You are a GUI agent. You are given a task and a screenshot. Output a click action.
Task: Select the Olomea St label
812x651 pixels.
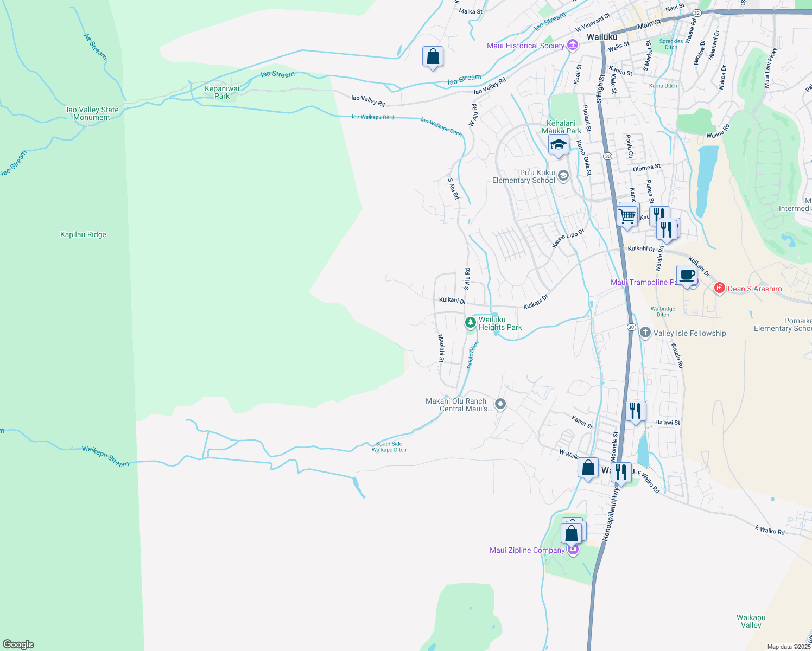pos(646,168)
